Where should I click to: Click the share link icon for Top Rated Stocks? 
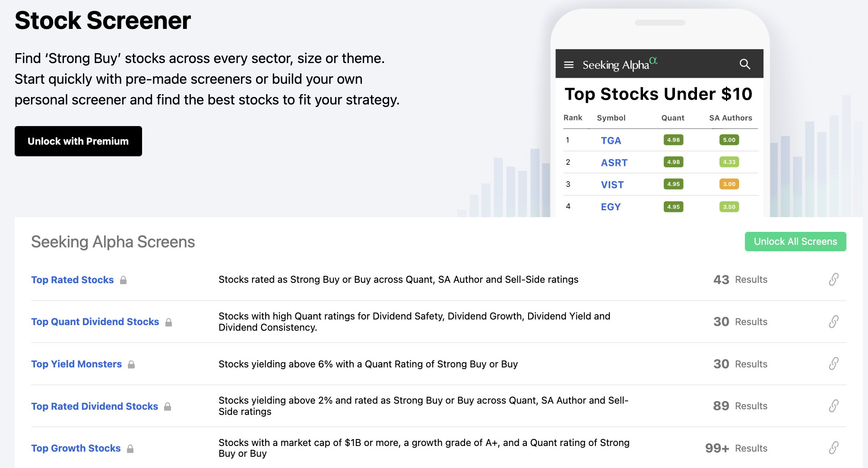pos(834,279)
